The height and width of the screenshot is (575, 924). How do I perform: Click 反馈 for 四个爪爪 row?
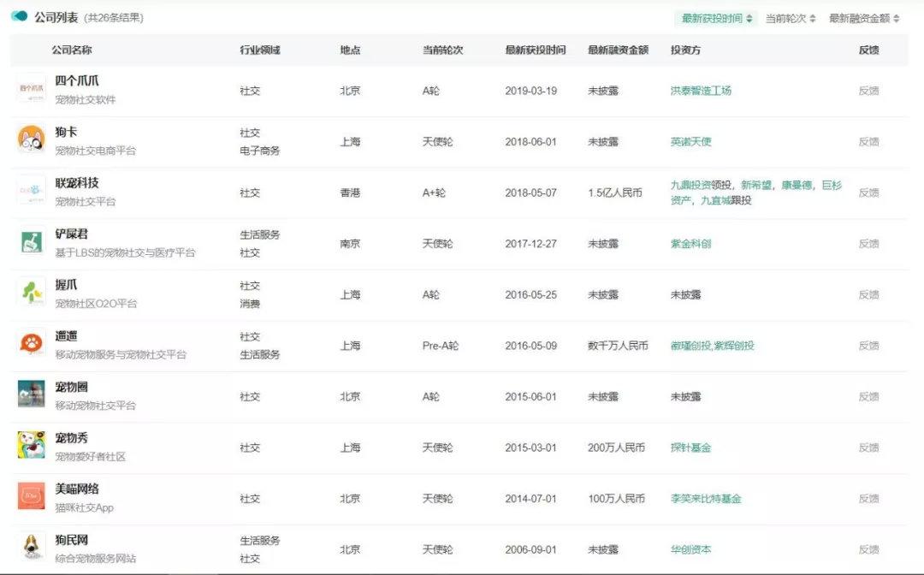pyautogui.click(x=868, y=91)
